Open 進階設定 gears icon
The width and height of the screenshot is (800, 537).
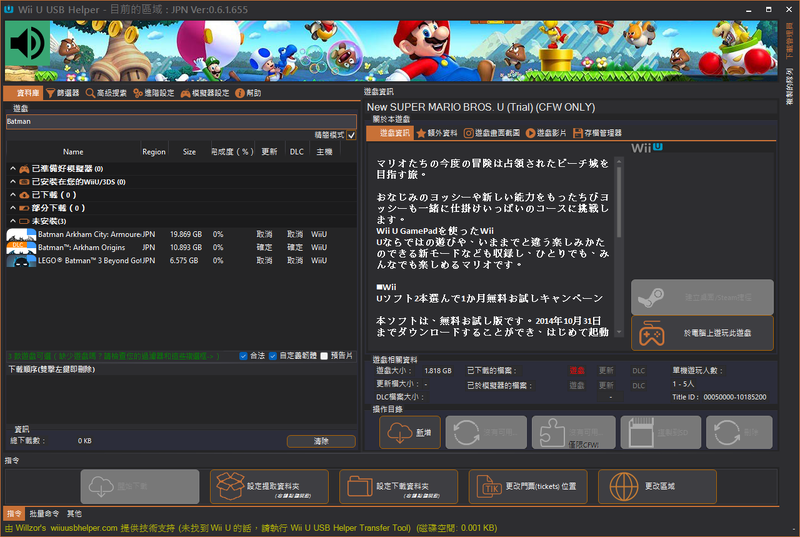tap(138, 93)
